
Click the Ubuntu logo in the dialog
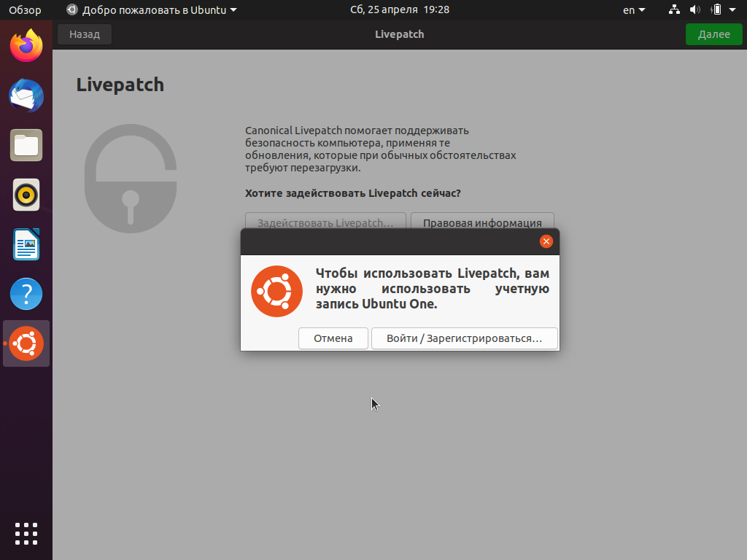tap(276, 292)
